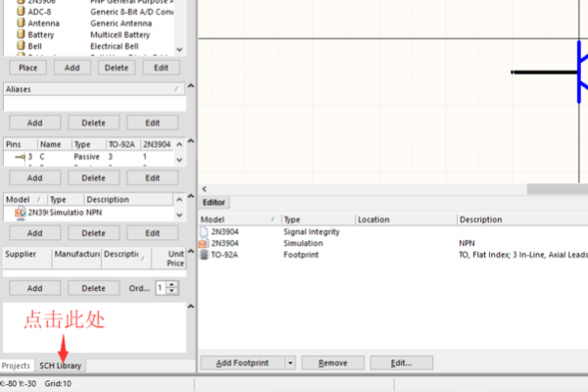The width and height of the screenshot is (588, 392).
Task: Add a new pin
Action: click(35, 177)
